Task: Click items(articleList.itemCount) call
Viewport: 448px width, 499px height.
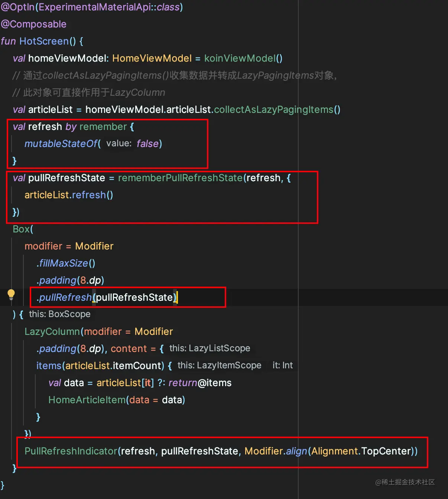Action: [x=100, y=366]
